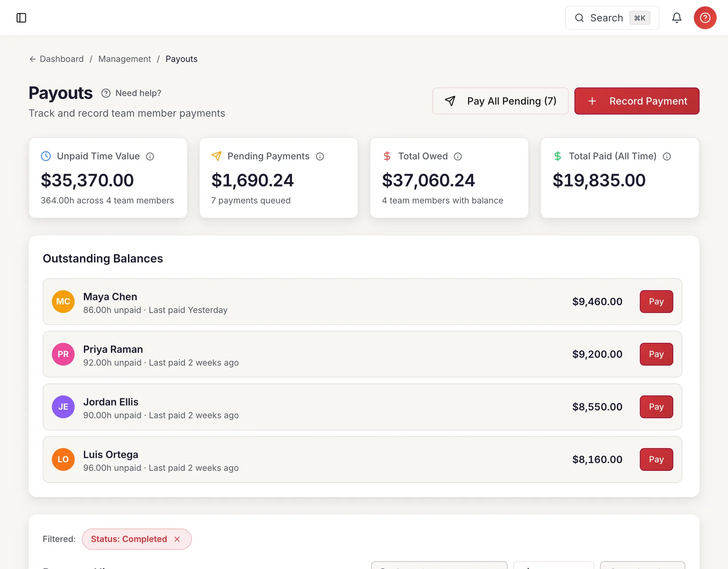Click the paper plane icon on Pending Payments
This screenshot has height=569, width=728.
point(216,156)
